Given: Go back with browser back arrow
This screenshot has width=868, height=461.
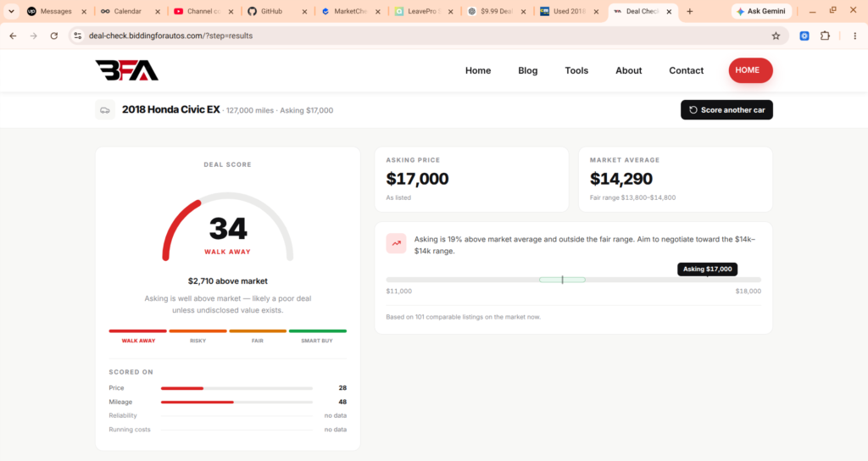Looking at the screenshot, I should pyautogui.click(x=14, y=36).
